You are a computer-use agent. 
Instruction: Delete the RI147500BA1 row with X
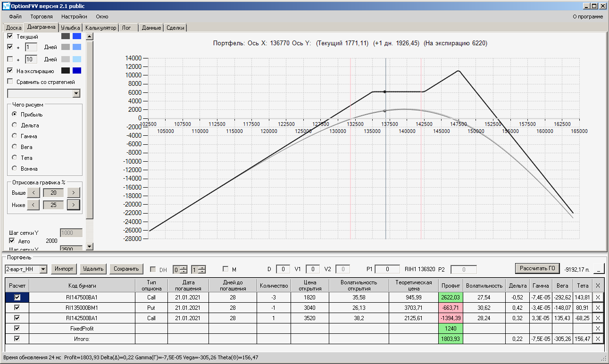point(598,297)
